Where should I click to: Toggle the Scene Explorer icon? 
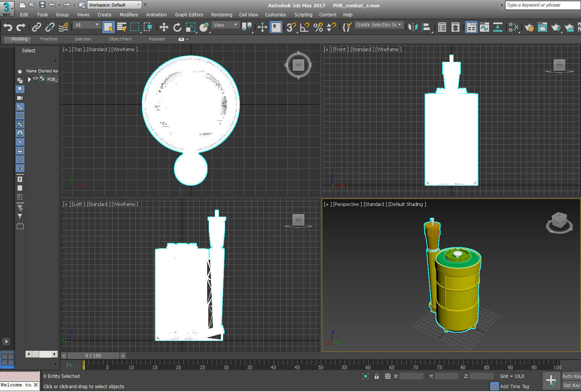point(442,27)
